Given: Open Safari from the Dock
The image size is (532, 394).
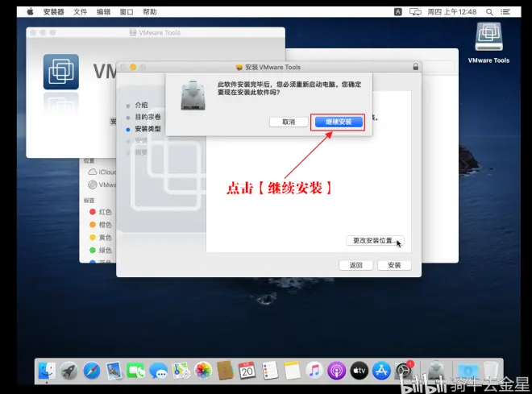Looking at the screenshot, I should (x=92, y=371).
